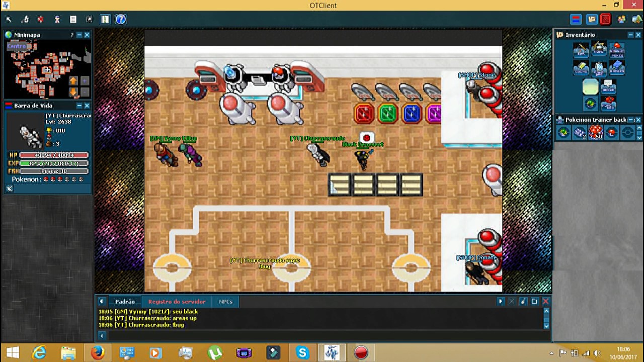
Task: Open the POKE DEX inventory slot
Action: (608, 104)
